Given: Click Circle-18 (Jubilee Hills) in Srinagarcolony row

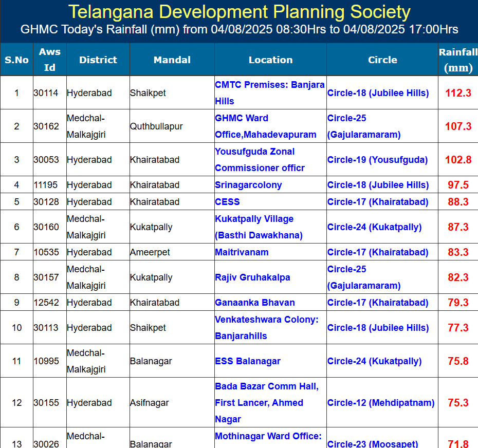Looking at the screenshot, I should point(378,184).
